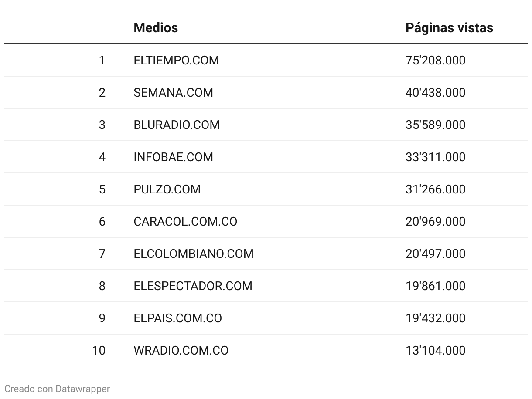The image size is (532, 399).
Task: Click the PULZO.COM cell
Action: coord(167,189)
